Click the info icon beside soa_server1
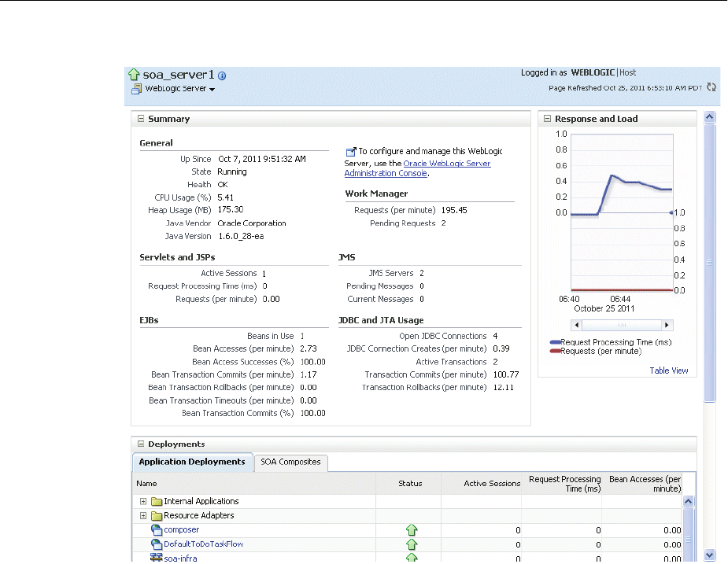This screenshot has height=564, width=728. 222,76
